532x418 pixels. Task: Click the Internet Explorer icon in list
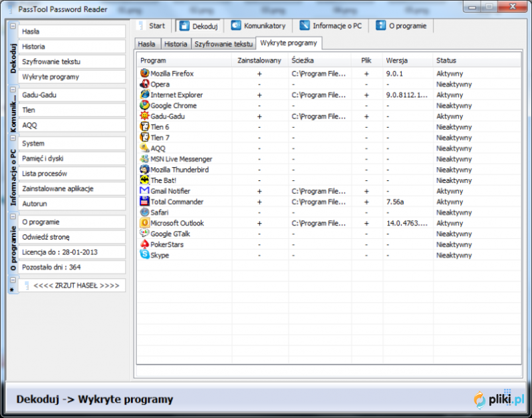(144, 95)
